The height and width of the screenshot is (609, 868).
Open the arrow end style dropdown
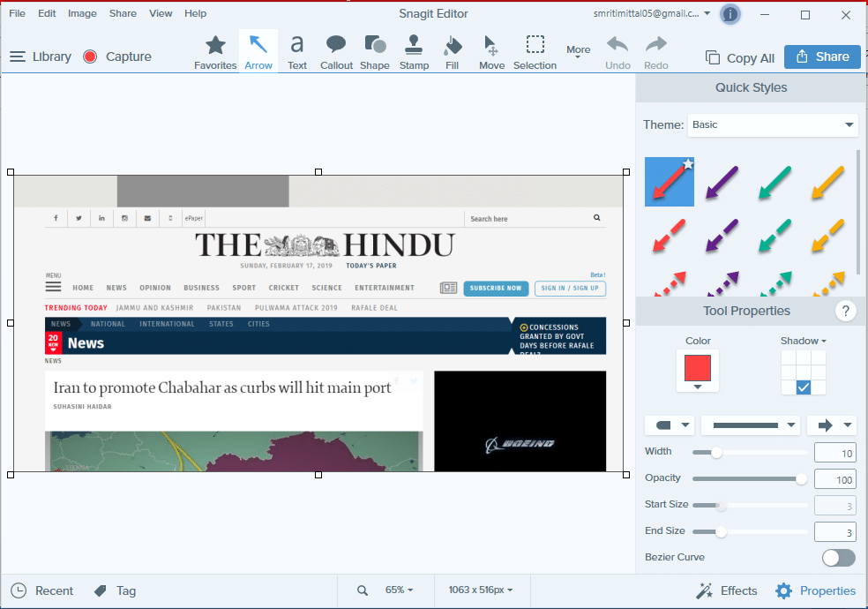832,425
